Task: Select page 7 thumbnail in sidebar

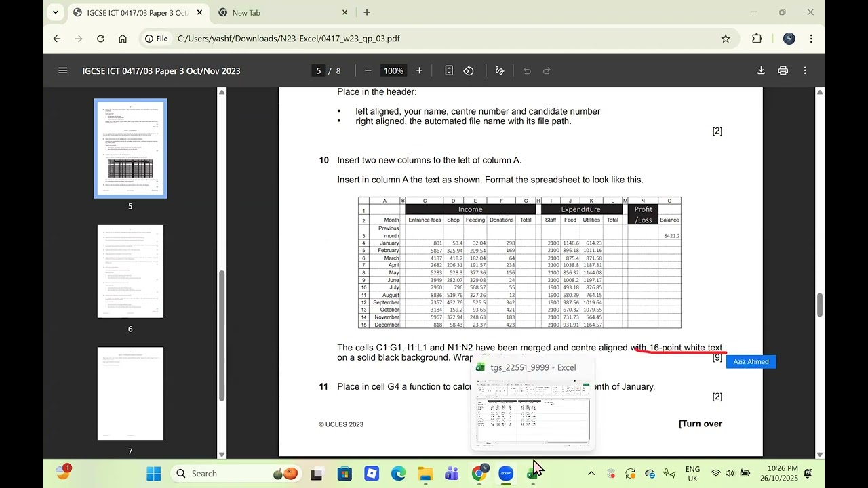Action: pos(130,394)
